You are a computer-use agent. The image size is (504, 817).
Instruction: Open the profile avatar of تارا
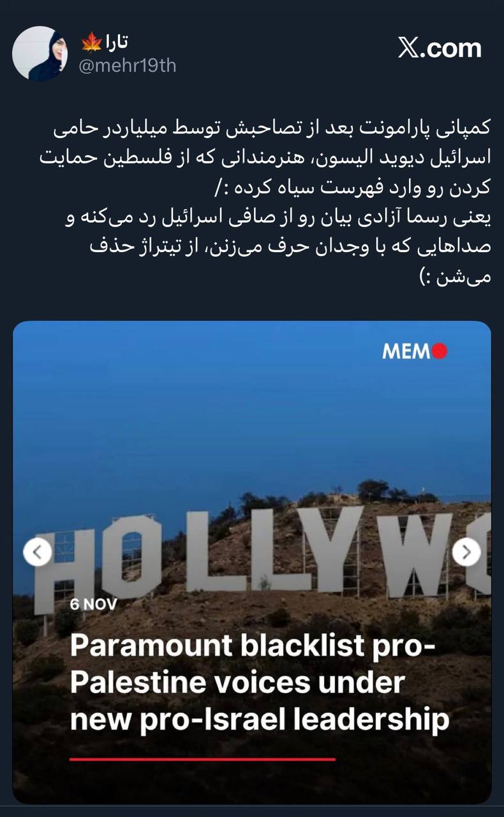tap(40, 54)
